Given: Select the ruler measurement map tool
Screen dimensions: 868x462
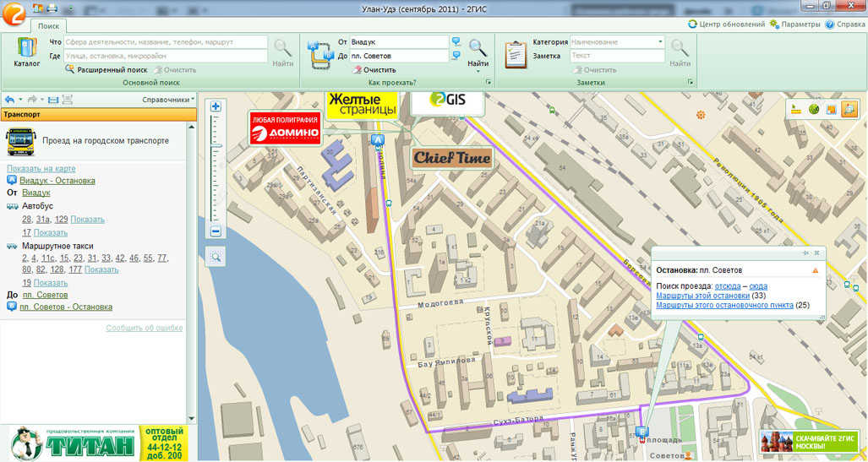Looking at the screenshot, I should pos(797,109).
